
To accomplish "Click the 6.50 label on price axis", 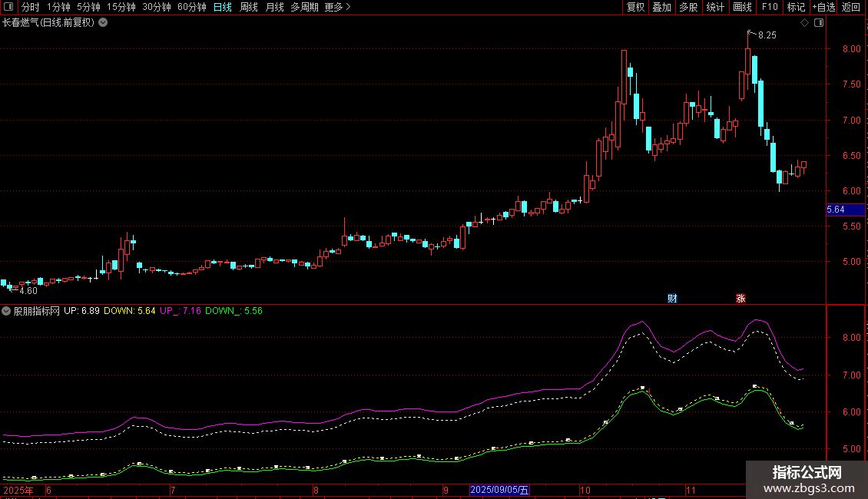I will coord(851,156).
